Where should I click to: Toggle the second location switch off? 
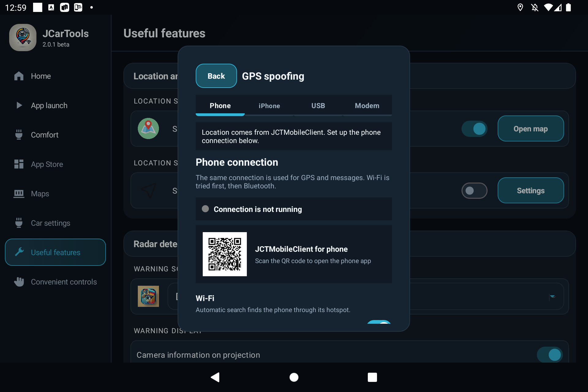(474, 190)
